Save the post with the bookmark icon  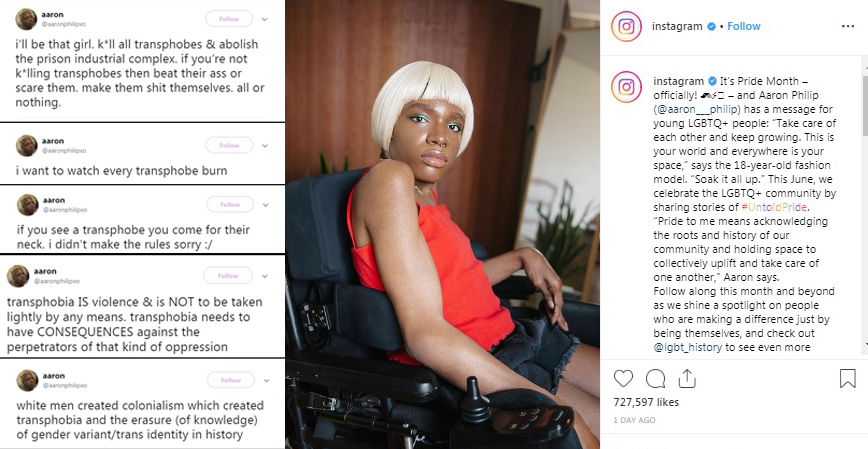coord(848,379)
